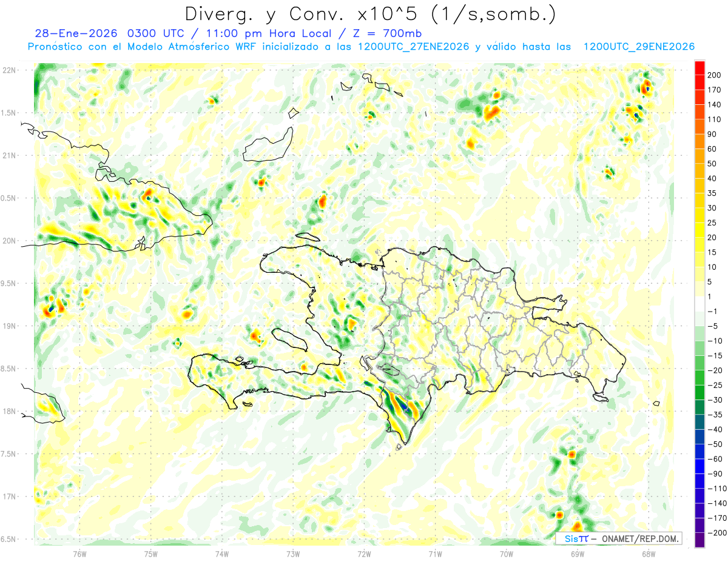The image size is (728, 562).
Task: Click the '17N' latitude label
Action: (10, 497)
